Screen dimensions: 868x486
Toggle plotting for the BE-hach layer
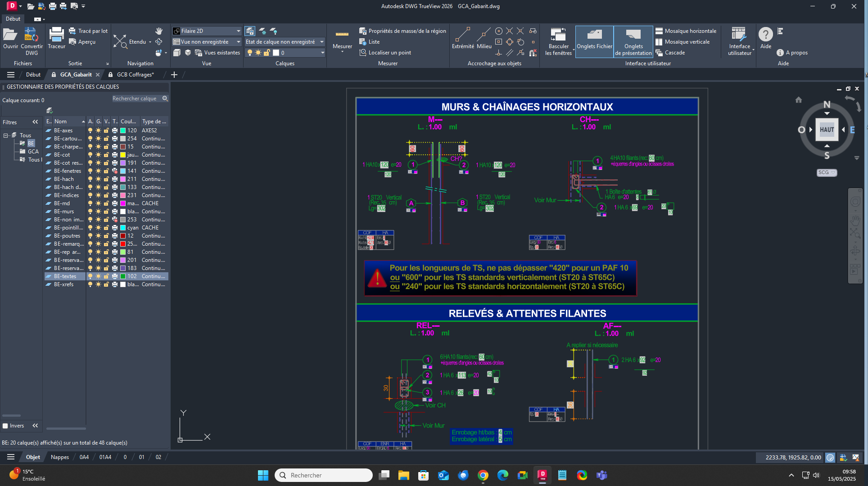point(115,179)
